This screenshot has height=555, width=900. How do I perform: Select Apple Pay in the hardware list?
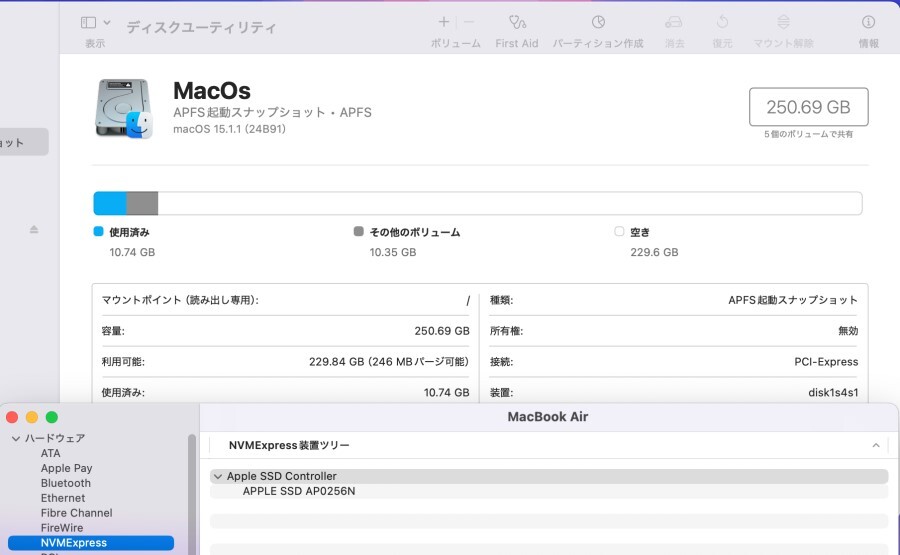67,468
